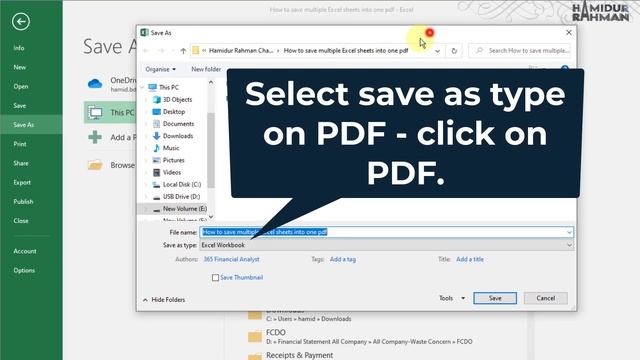The width and height of the screenshot is (640, 360).
Task: Select New in the backstage sidebar
Action: pyautogui.click(x=20, y=67)
